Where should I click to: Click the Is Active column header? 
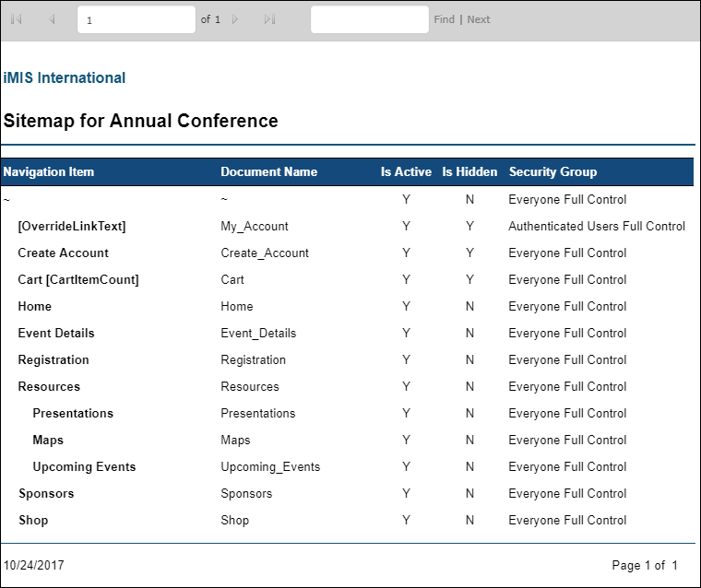(406, 171)
